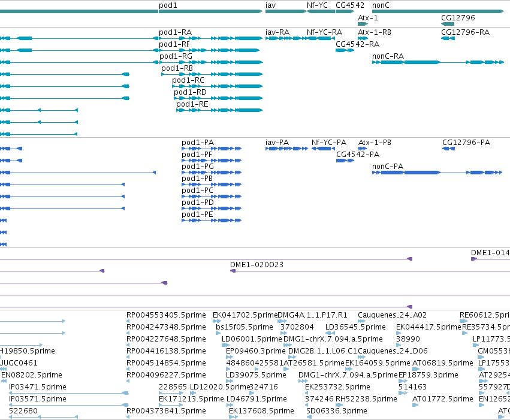Open the nonC-PA protein label
Screen dimensions: 510x420
(388, 167)
